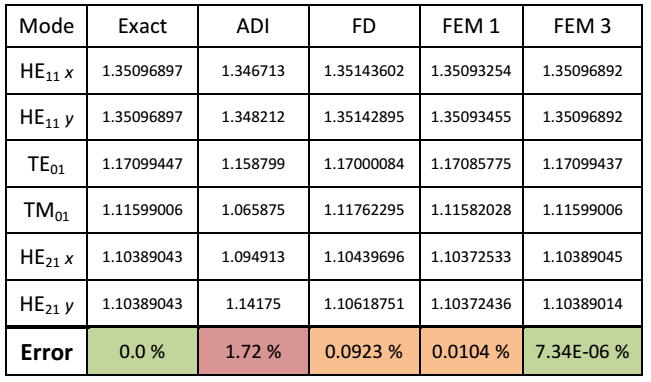Select FD value 1.10618751
The width and height of the screenshot is (651, 382).
364,304
